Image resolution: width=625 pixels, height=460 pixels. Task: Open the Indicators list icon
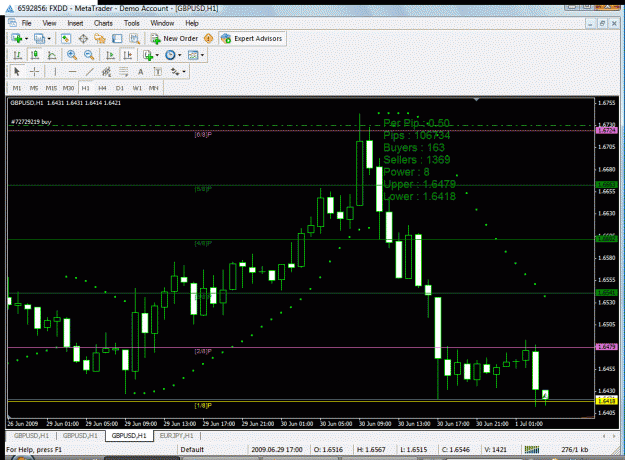[x=148, y=55]
